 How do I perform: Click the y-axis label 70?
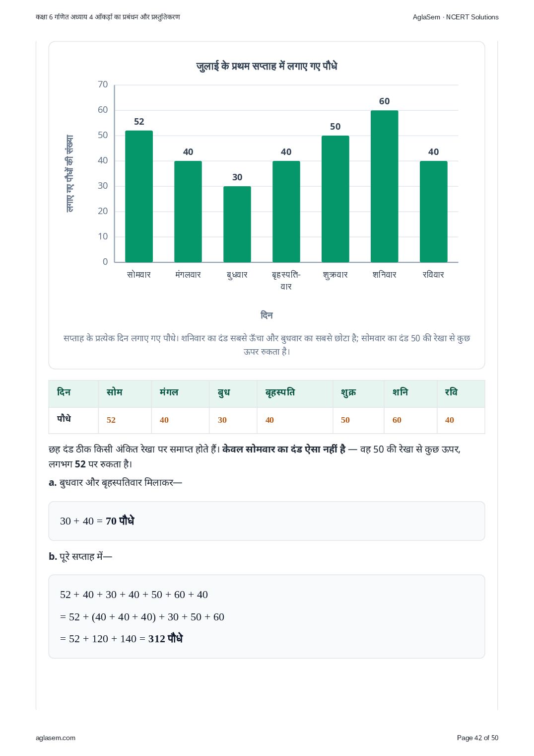pyautogui.click(x=103, y=84)
